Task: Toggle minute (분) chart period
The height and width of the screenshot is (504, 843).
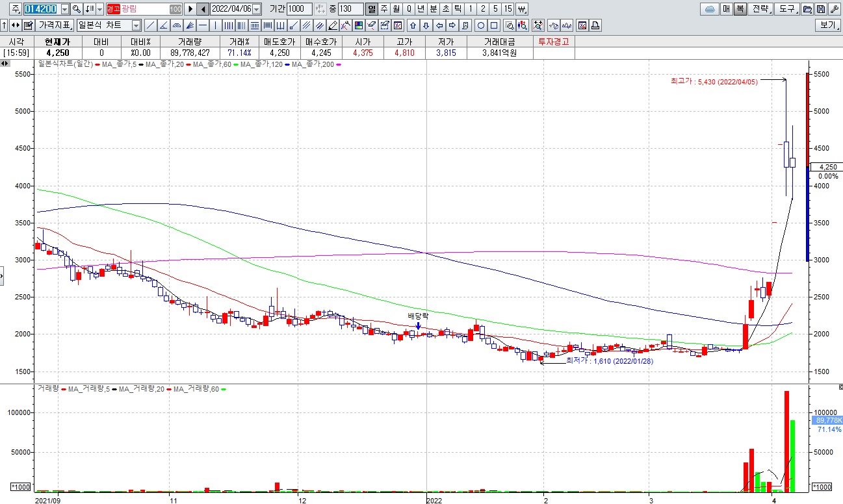Action: click(434, 9)
